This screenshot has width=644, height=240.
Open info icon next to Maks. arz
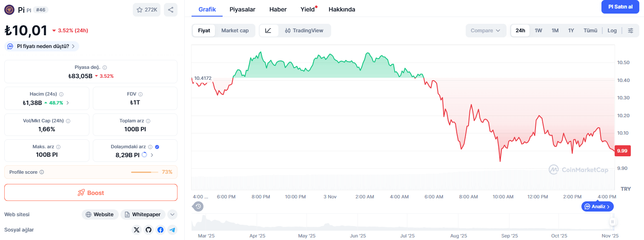pyautogui.click(x=58, y=147)
